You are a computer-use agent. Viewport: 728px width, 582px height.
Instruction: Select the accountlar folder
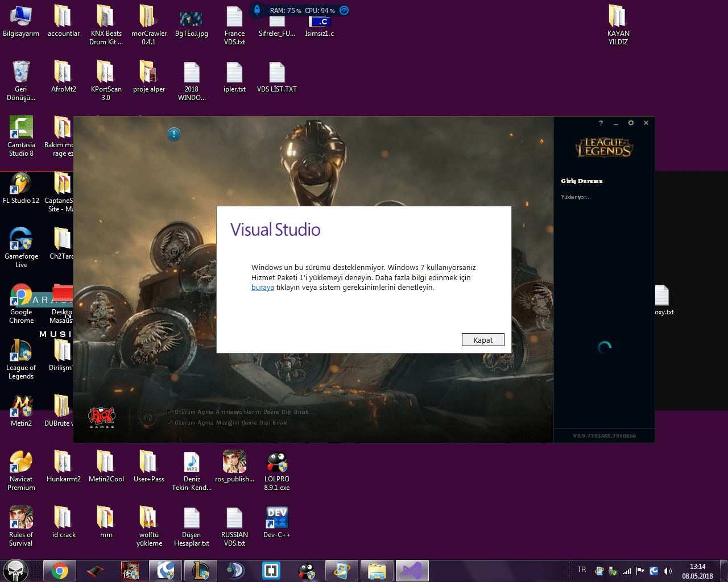64,21
